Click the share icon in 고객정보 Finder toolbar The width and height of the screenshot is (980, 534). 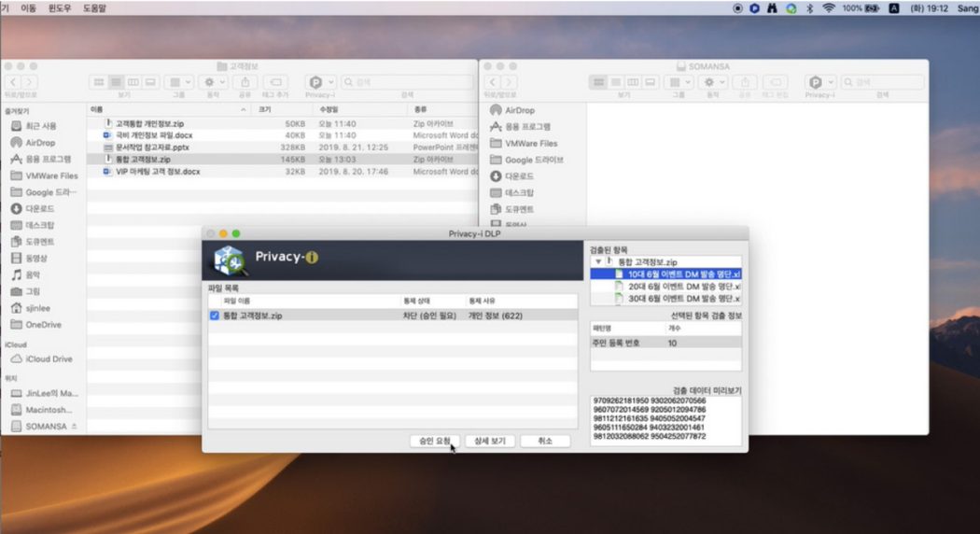tap(245, 82)
